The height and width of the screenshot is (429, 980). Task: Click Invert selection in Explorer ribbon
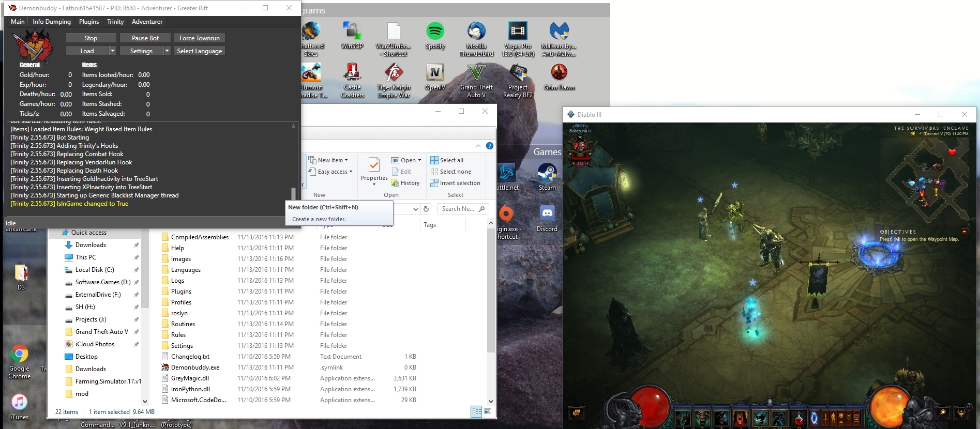pos(456,183)
